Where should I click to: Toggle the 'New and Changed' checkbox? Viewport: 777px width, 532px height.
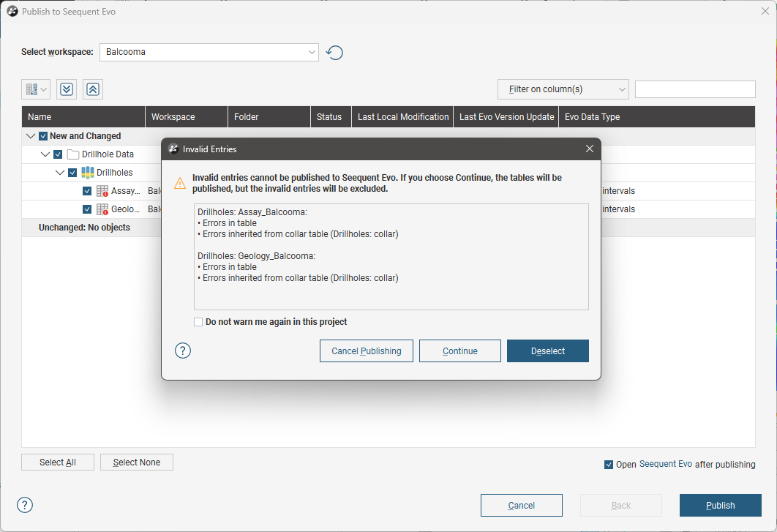point(43,136)
